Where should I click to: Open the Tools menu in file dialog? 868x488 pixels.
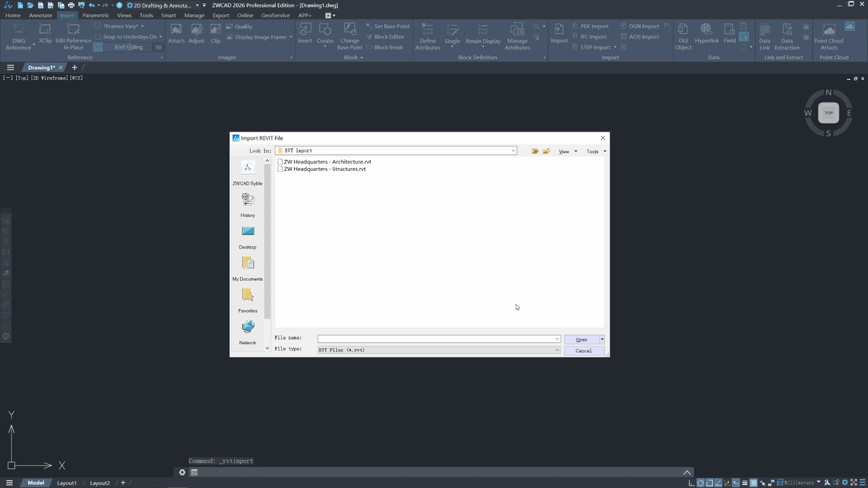coord(596,151)
